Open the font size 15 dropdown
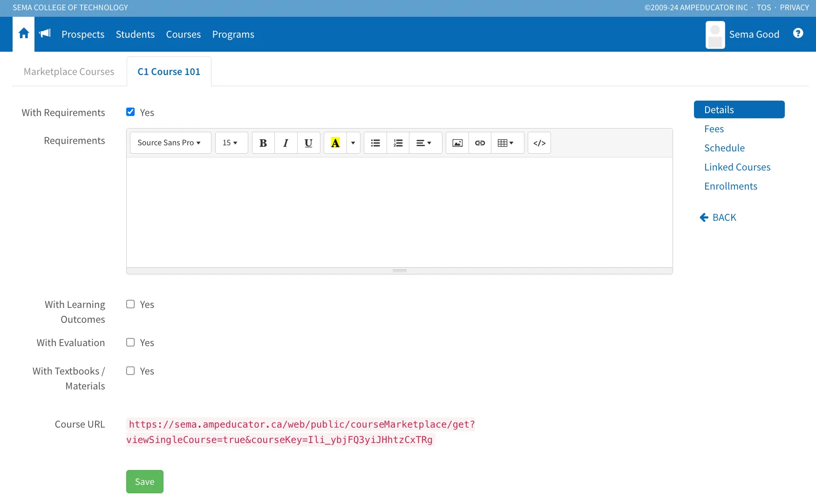Screen dimensions: 816x504 pyautogui.click(x=231, y=143)
